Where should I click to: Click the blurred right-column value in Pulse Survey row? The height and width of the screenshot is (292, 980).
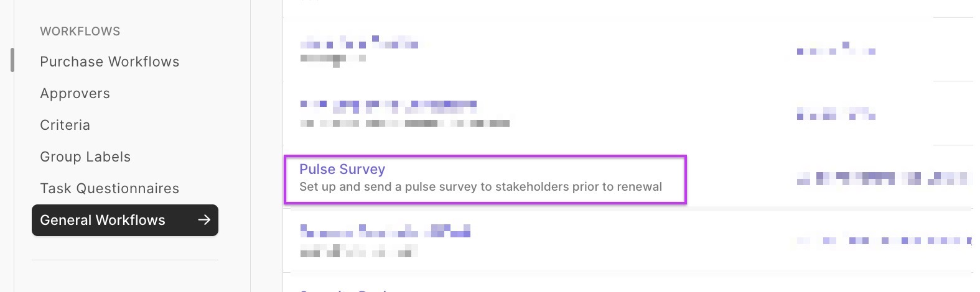click(884, 179)
